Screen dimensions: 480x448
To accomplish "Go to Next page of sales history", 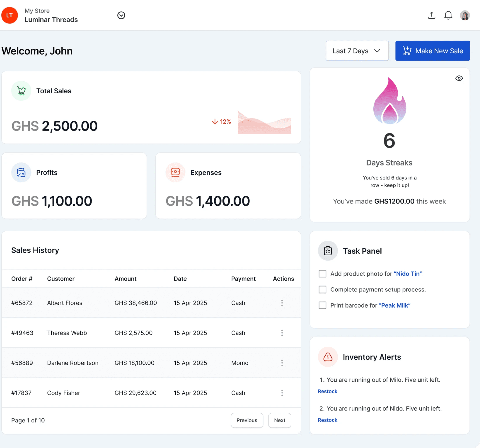I will pos(280,420).
